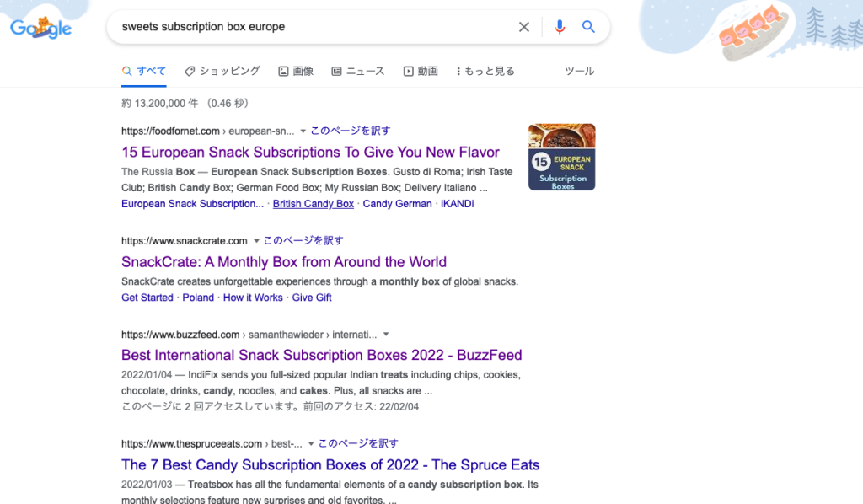Translate the thespruceeats result page
This screenshot has height=504, width=863.
pyautogui.click(x=358, y=443)
